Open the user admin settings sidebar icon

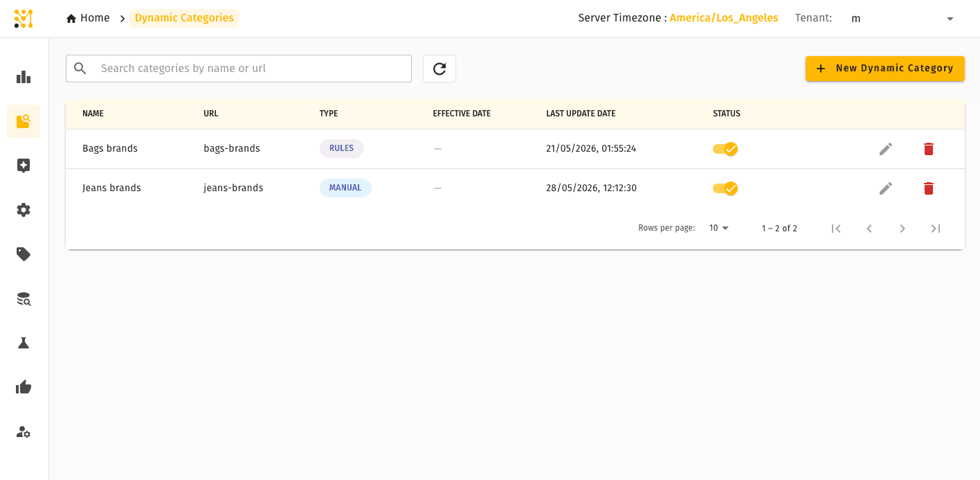click(x=24, y=432)
